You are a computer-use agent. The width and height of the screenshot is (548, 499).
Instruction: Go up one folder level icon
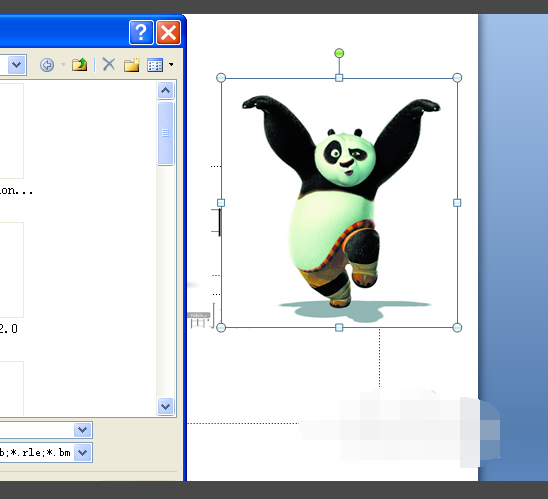tap(80, 65)
